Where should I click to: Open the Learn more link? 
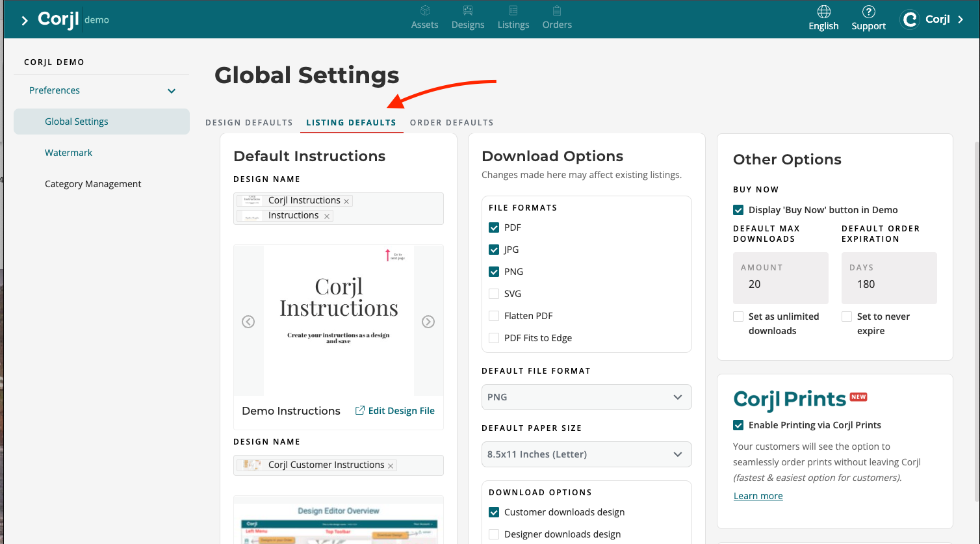pyautogui.click(x=758, y=496)
